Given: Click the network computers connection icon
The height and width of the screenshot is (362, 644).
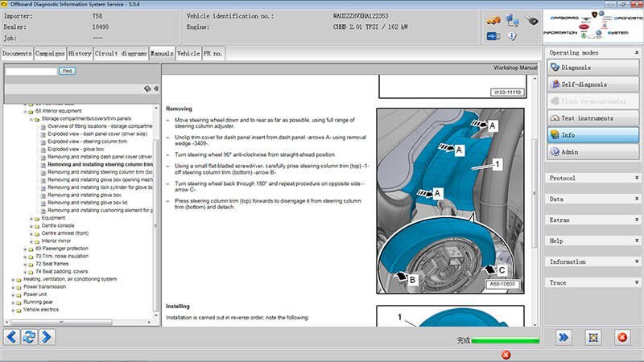Looking at the screenshot, I should [512, 20].
